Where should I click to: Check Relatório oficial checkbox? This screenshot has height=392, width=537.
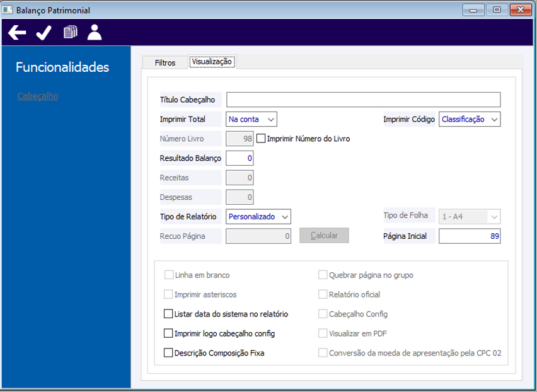click(x=323, y=294)
